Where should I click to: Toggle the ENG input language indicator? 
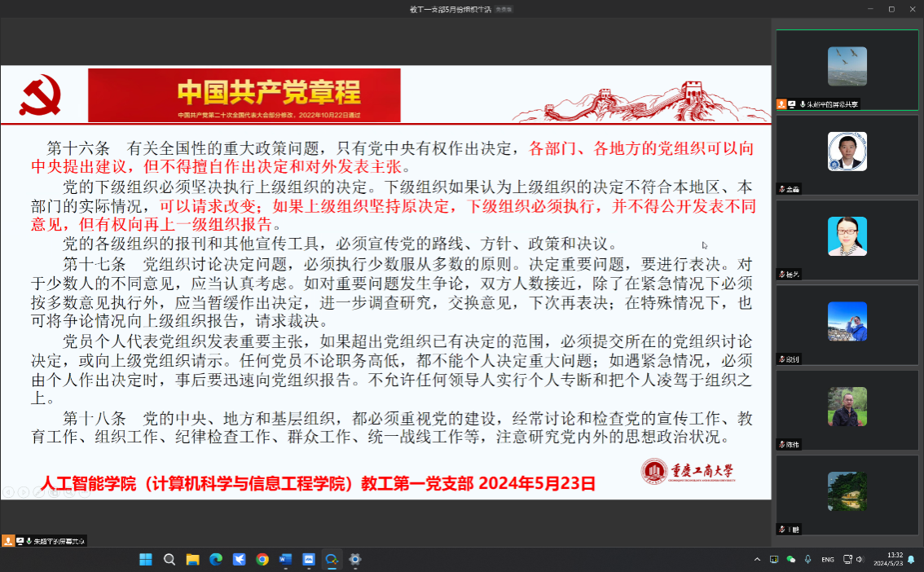[x=828, y=560]
